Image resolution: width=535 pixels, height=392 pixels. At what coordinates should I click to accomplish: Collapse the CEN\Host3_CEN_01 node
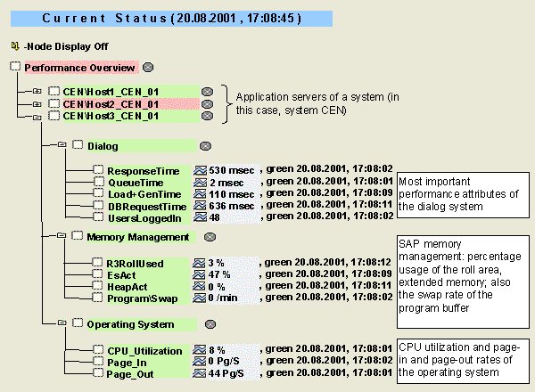click(37, 116)
